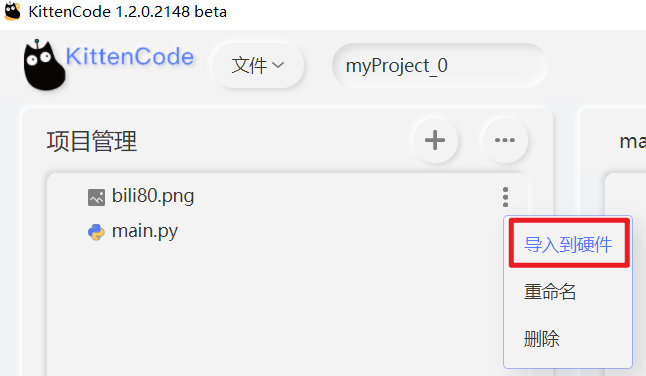
Task: Click the Python icon for main.py
Action: pyautogui.click(x=96, y=232)
